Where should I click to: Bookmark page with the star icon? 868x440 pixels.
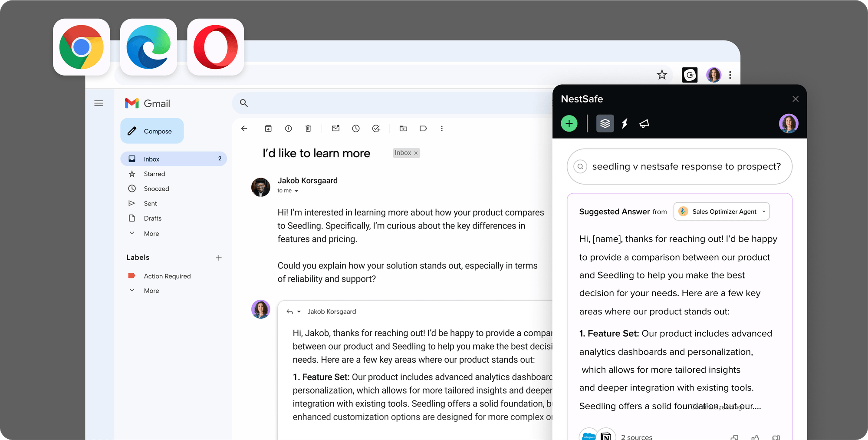(662, 75)
